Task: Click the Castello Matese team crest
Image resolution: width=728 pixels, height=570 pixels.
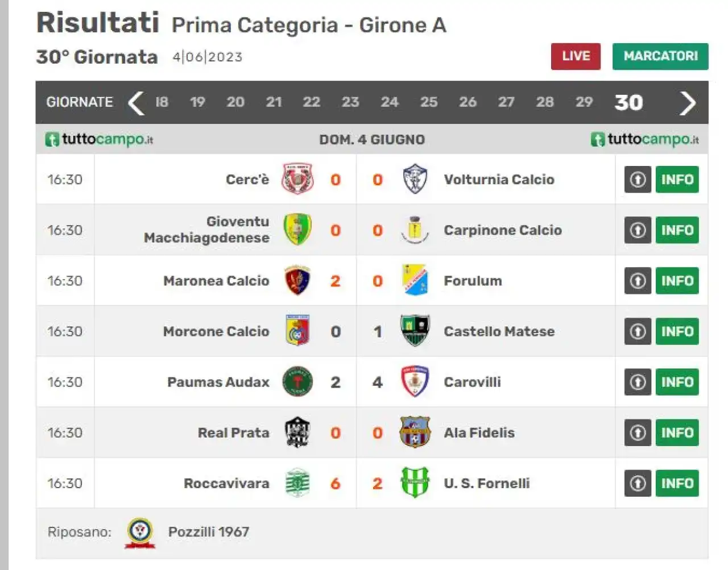Action: click(x=415, y=331)
